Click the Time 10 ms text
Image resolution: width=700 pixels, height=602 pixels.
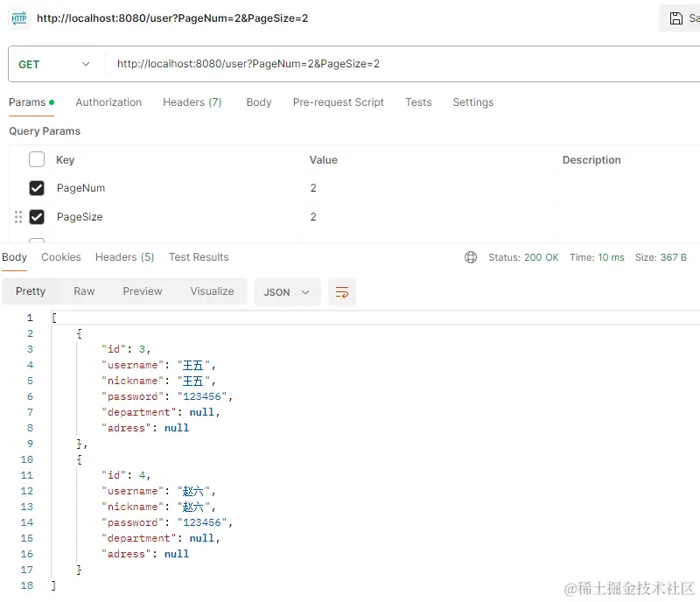coord(597,257)
